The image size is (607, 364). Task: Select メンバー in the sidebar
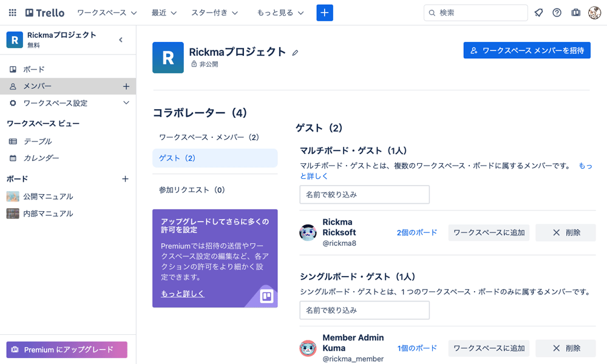[68, 86]
